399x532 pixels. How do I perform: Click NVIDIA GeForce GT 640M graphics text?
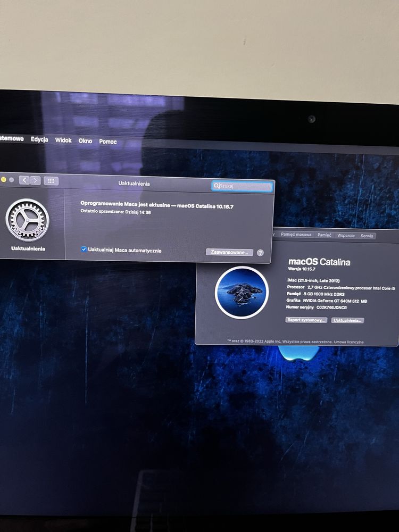click(335, 301)
